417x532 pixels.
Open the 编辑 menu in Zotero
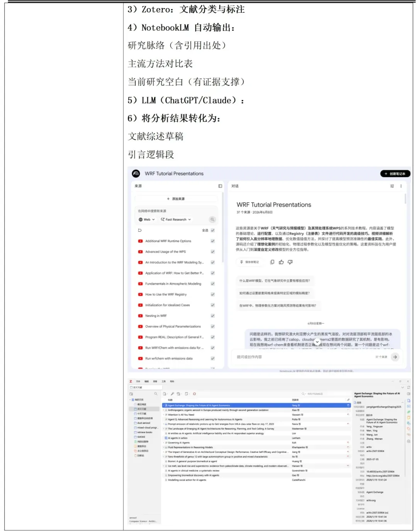pos(146,381)
